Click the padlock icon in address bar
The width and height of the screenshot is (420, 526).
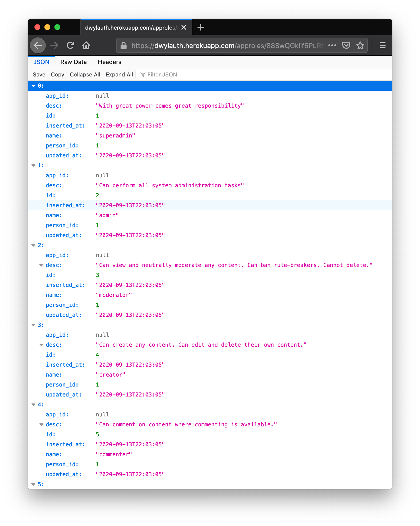point(123,45)
